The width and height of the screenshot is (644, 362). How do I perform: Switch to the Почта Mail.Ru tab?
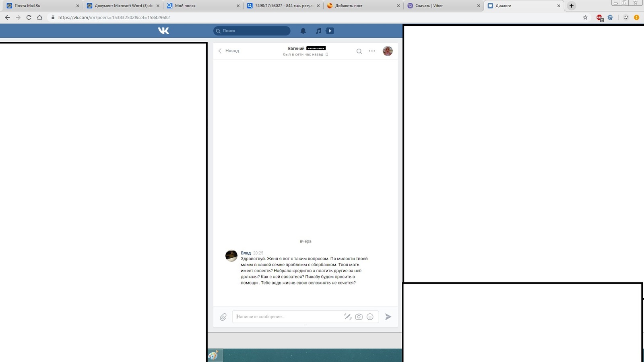(40, 6)
